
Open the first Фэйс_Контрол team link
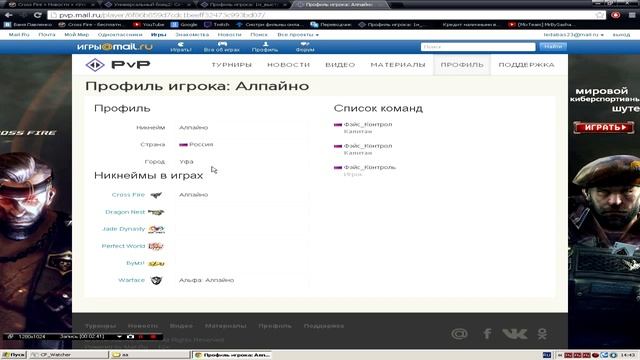click(368, 124)
